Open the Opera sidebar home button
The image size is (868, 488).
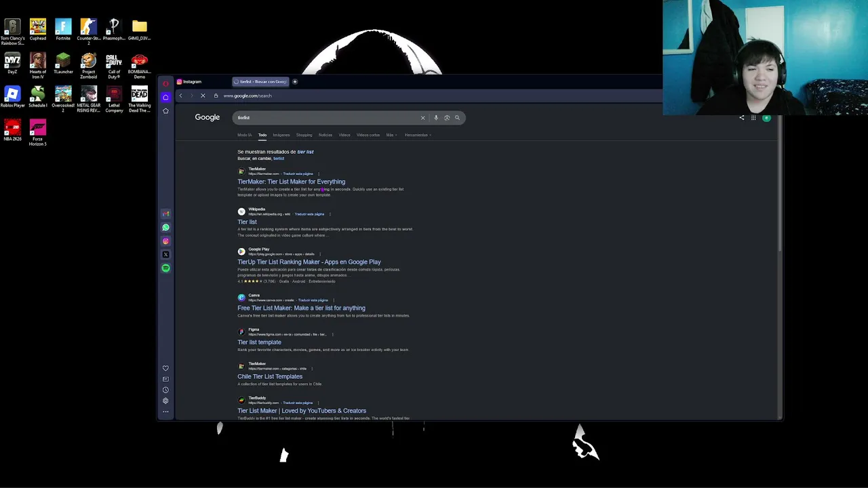(x=165, y=97)
